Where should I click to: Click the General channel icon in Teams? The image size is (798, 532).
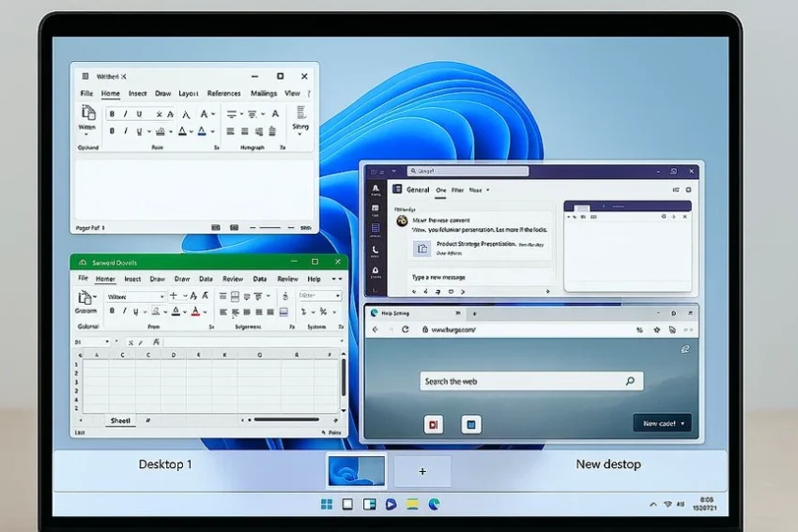coord(397,190)
